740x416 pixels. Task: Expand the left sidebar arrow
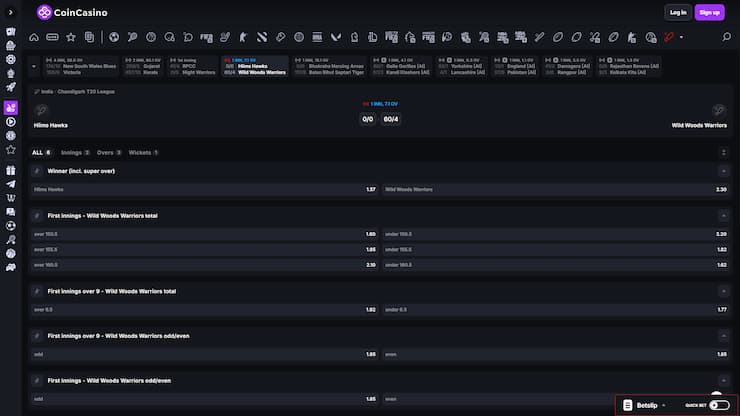click(10, 12)
